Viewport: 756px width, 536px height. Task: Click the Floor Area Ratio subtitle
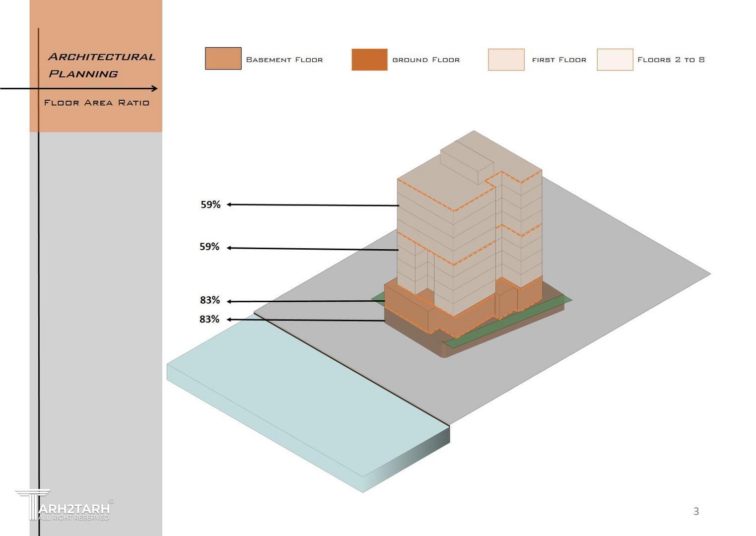pos(96,103)
